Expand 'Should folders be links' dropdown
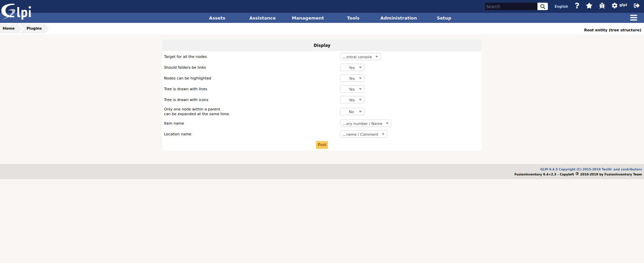The image size is (644, 263). pos(352,68)
